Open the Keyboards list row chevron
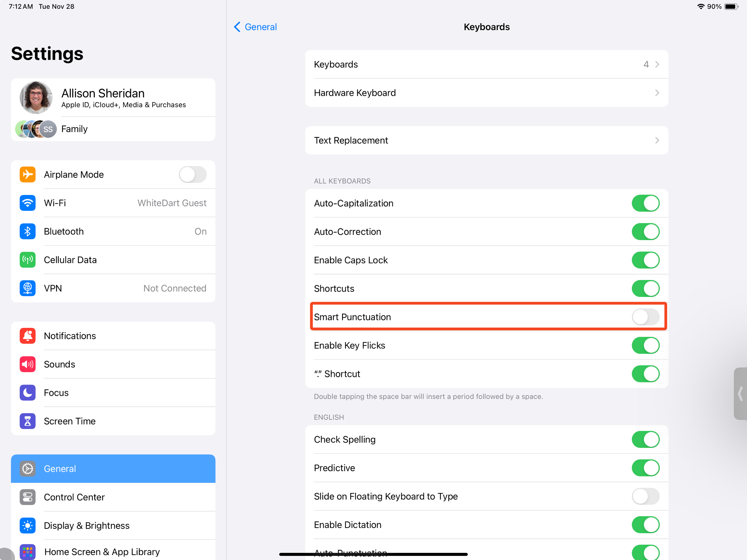 coord(656,64)
